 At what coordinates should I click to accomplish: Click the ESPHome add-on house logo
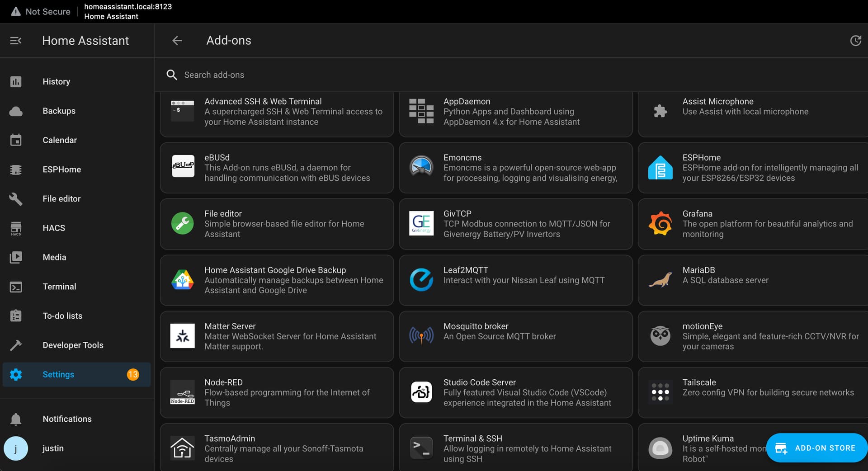tap(660, 167)
